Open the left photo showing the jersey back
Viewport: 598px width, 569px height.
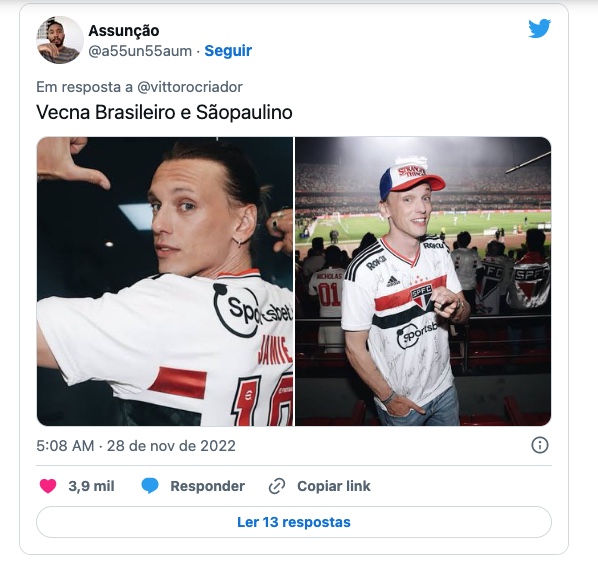pos(165,281)
